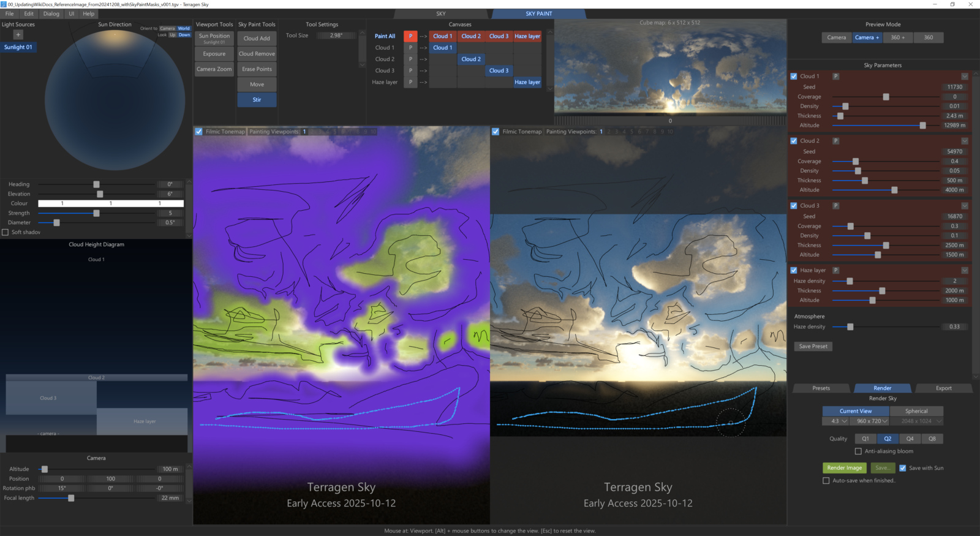Toggle the Soft shadow checkbox
This screenshot has height=536, width=980.
click(6, 232)
